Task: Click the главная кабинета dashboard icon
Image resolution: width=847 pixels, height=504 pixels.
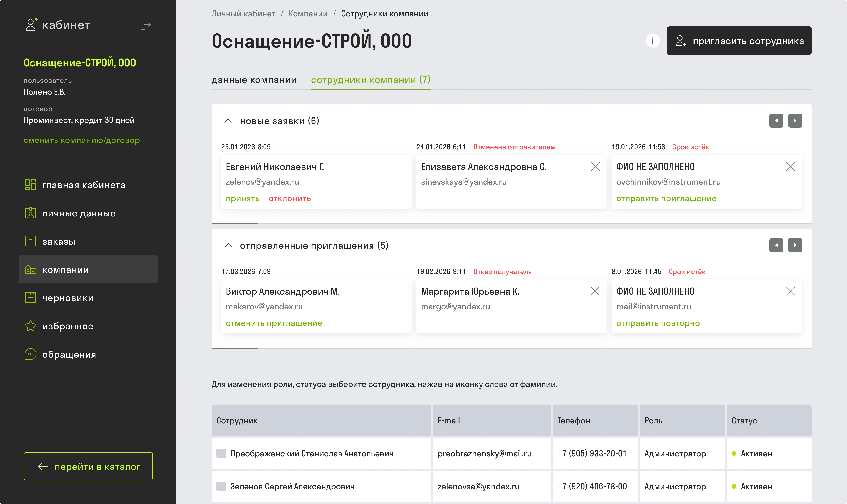Action: [31, 185]
